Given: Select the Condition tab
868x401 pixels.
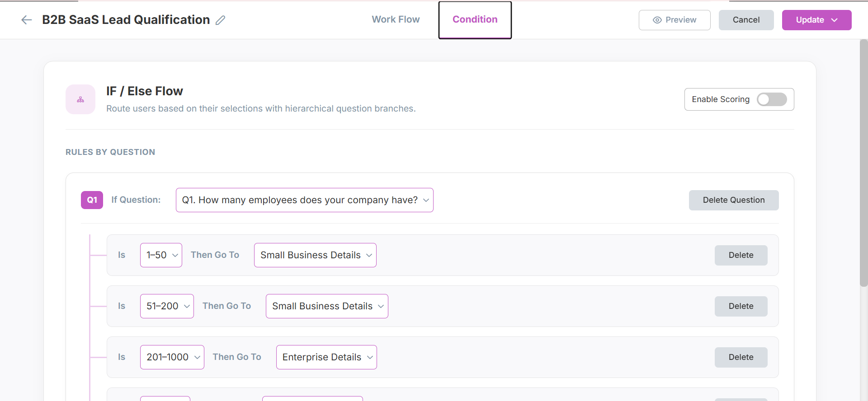Looking at the screenshot, I should (x=475, y=20).
